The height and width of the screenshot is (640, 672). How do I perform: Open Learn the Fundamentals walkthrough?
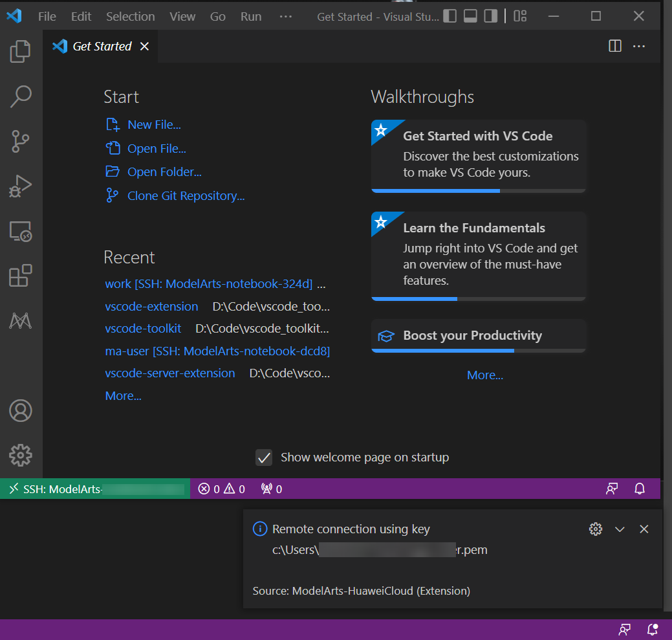point(478,256)
